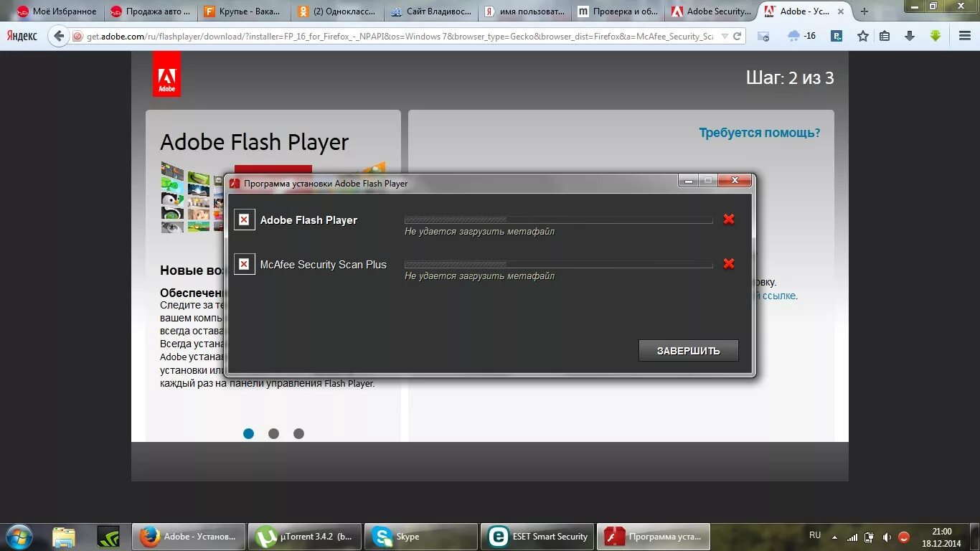Close the Flash Player installer window
The image size is (980, 551).
[x=734, y=181]
